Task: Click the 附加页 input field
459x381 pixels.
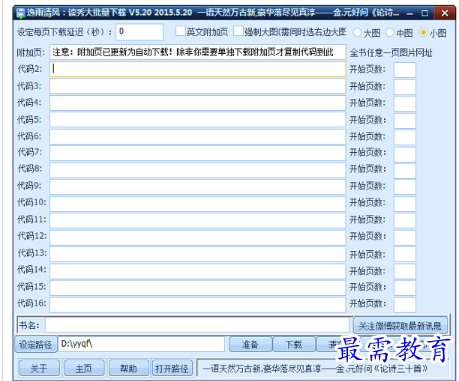Action: click(x=198, y=52)
